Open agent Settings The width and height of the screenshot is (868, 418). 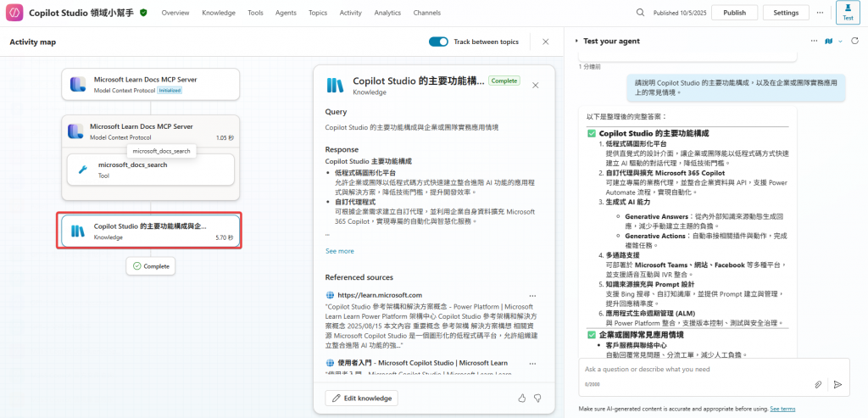click(x=786, y=13)
